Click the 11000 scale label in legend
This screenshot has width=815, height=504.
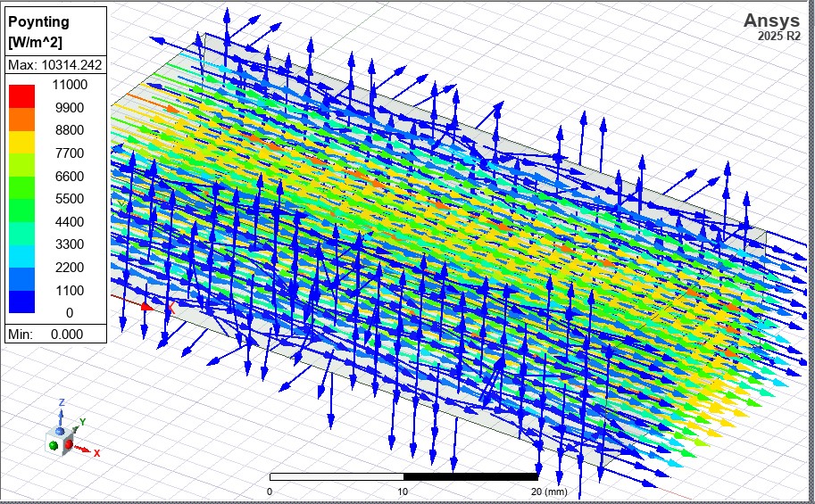tap(69, 85)
